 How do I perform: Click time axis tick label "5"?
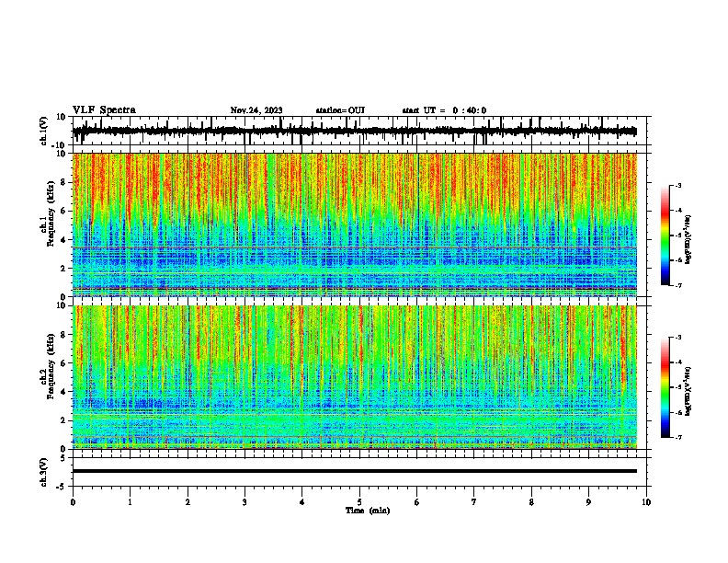click(x=359, y=502)
